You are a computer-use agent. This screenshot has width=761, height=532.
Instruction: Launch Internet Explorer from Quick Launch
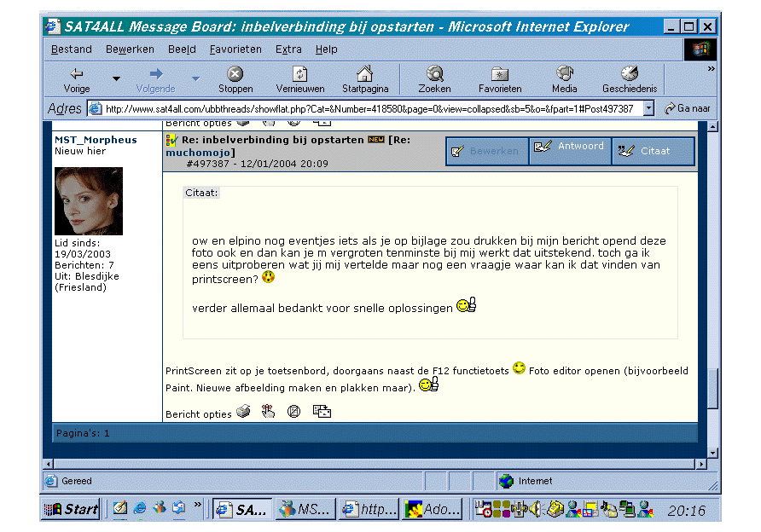[140, 508]
